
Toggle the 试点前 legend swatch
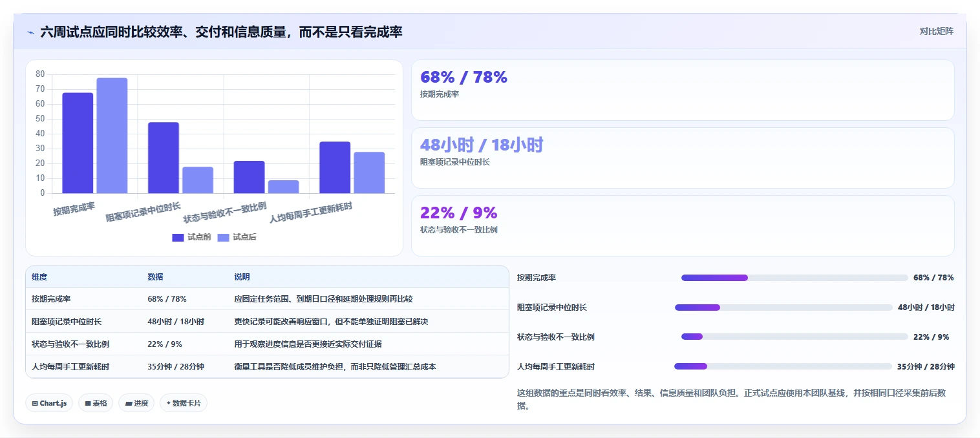[178, 238]
